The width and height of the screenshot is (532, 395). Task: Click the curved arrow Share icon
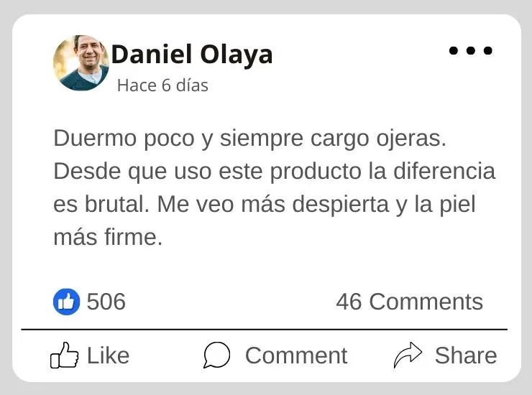(408, 355)
